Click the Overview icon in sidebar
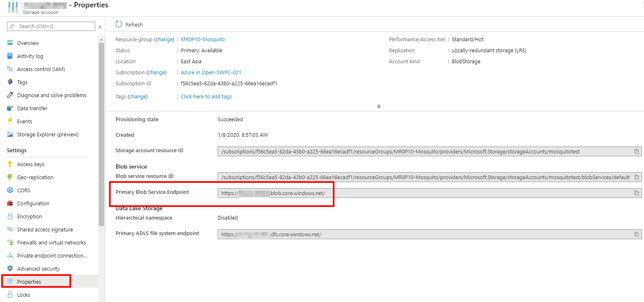 pyautogui.click(x=10, y=43)
